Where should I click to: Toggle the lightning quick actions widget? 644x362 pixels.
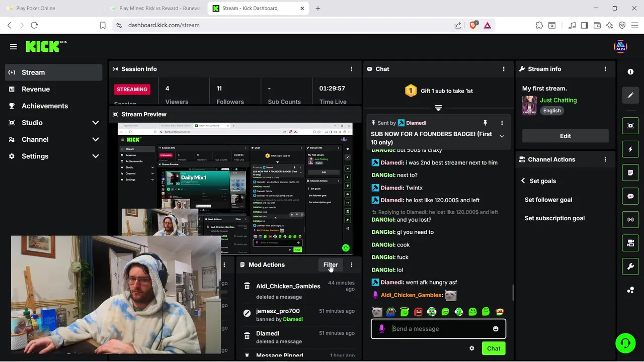tap(630, 149)
